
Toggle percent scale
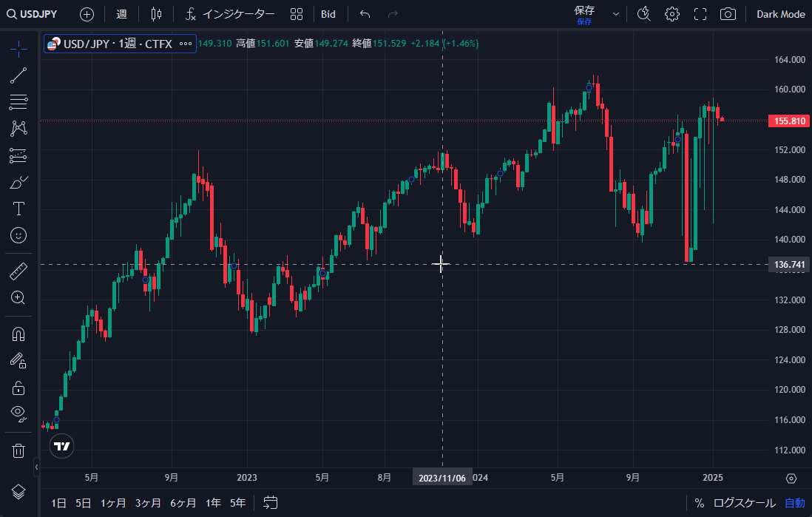coord(700,503)
